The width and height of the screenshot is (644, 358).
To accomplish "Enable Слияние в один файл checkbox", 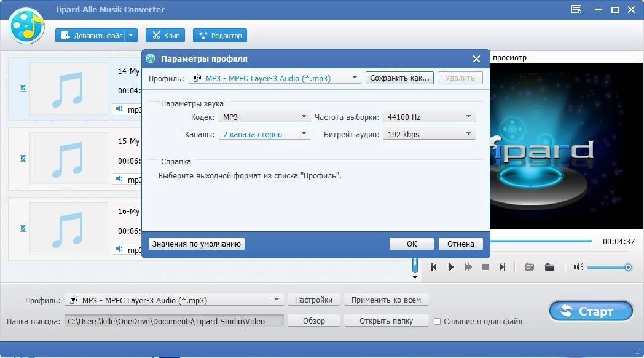I will click(438, 322).
